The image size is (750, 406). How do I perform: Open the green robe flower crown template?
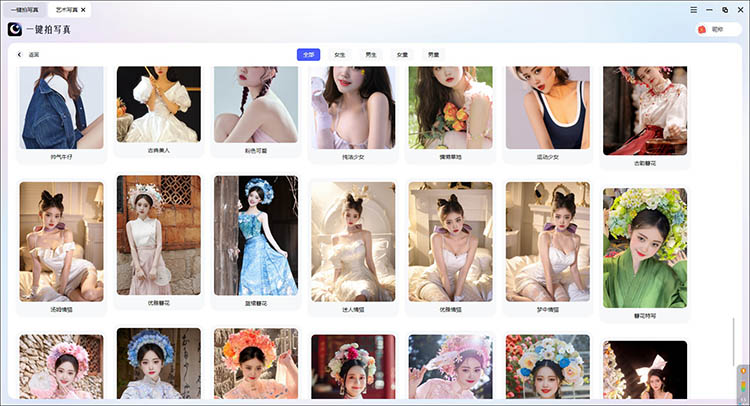click(x=645, y=248)
